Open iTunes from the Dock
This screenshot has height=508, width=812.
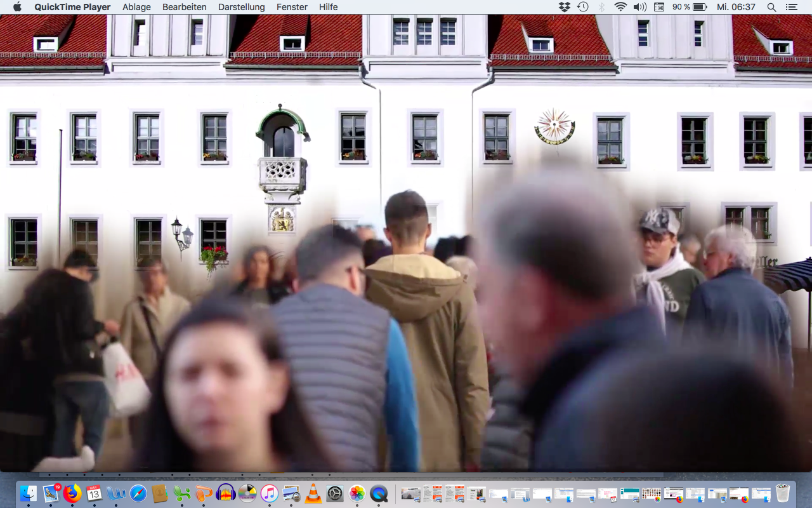pyautogui.click(x=270, y=493)
